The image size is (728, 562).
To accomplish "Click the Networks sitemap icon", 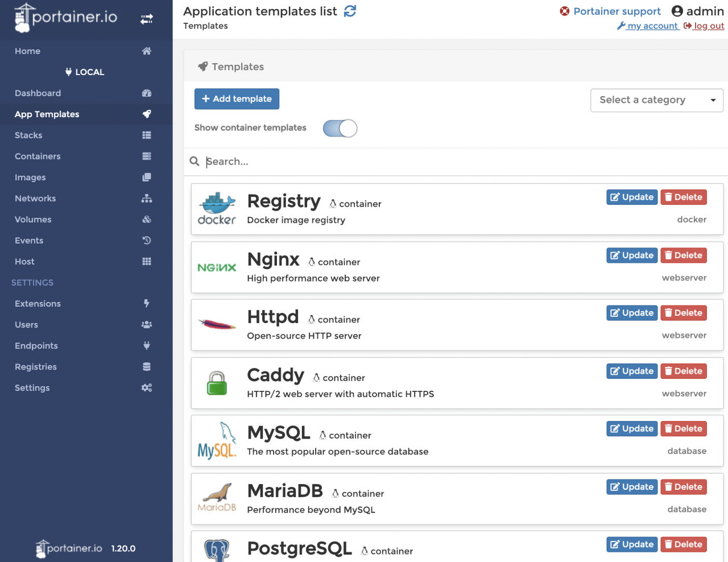I will coord(147,199).
